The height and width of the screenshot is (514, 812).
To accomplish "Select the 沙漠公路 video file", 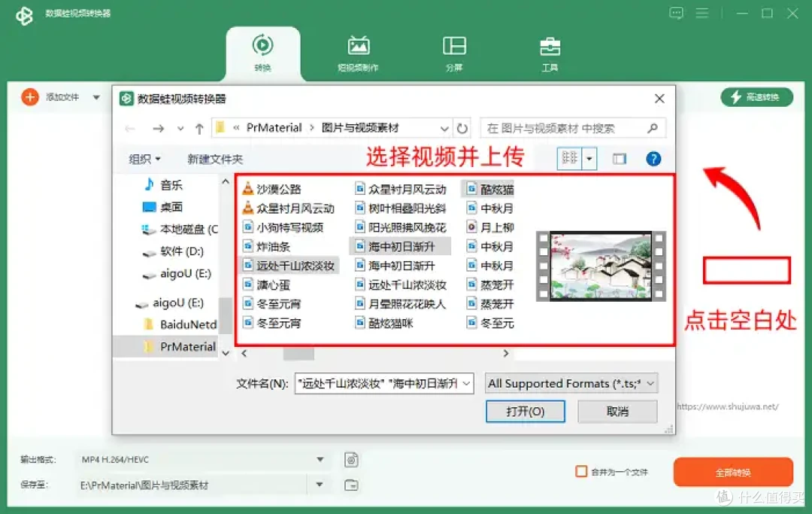I will click(272, 189).
